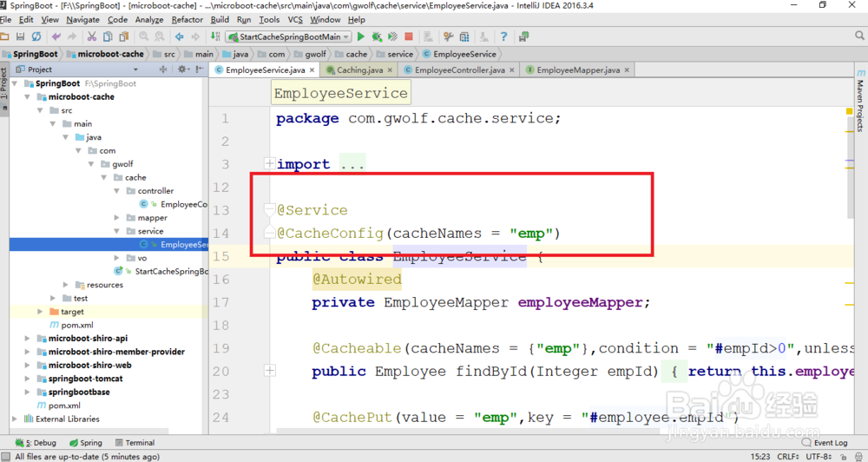Click the last toolbar icon after Help
Image resolution: width=868 pixels, height=462 pixels.
click(x=523, y=36)
